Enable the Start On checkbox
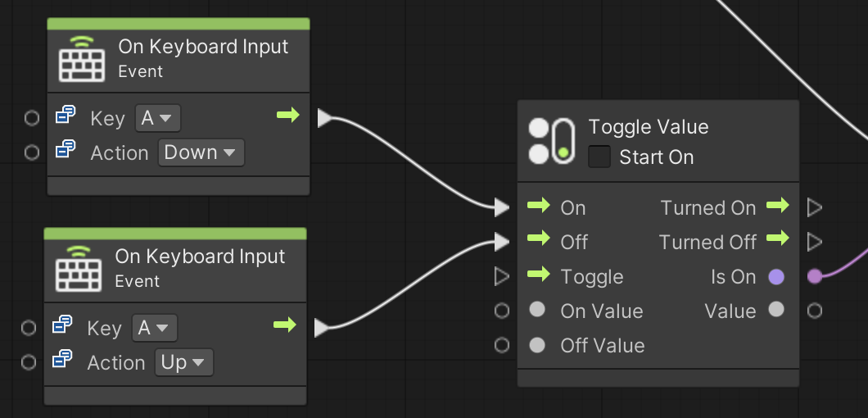 pos(599,157)
